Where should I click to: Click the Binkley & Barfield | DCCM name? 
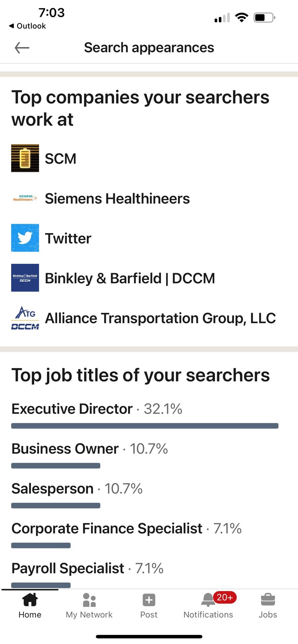pos(130,279)
